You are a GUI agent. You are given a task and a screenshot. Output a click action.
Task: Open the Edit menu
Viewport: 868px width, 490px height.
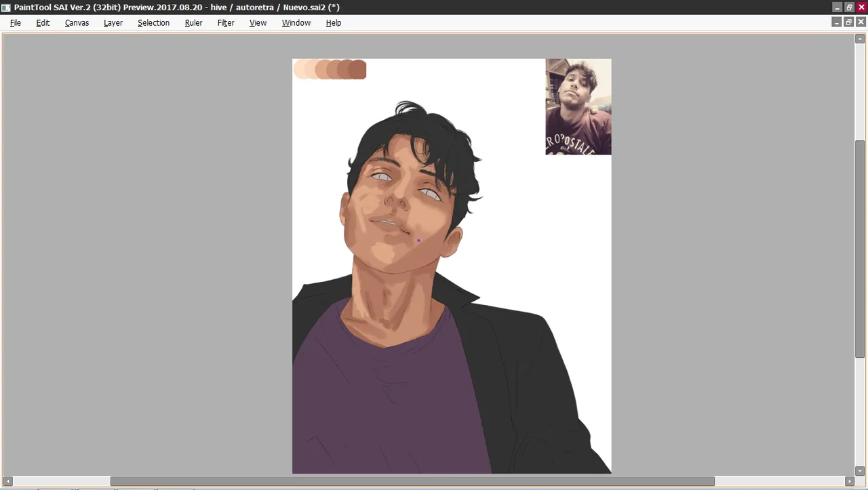pos(43,22)
